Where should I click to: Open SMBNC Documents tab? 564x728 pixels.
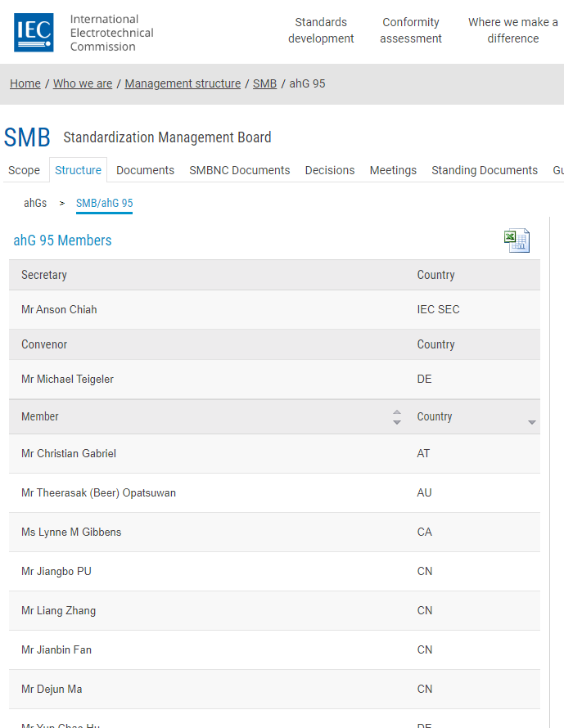coord(240,170)
